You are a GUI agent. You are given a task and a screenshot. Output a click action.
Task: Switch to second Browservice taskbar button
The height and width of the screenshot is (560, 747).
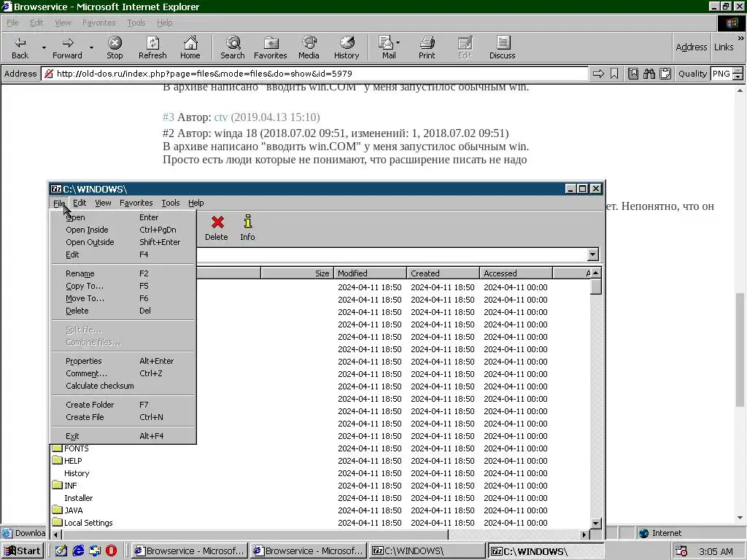point(309,551)
